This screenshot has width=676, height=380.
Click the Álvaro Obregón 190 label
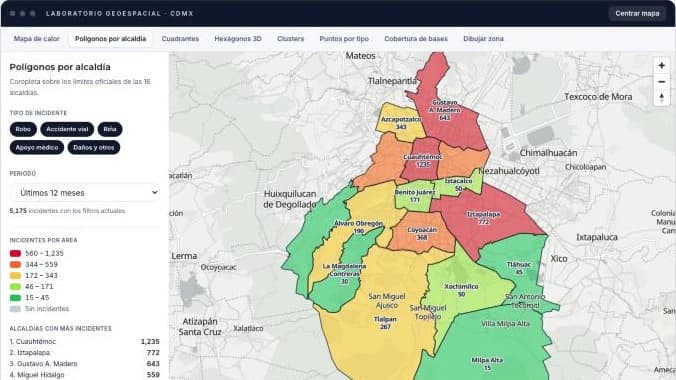(x=359, y=227)
